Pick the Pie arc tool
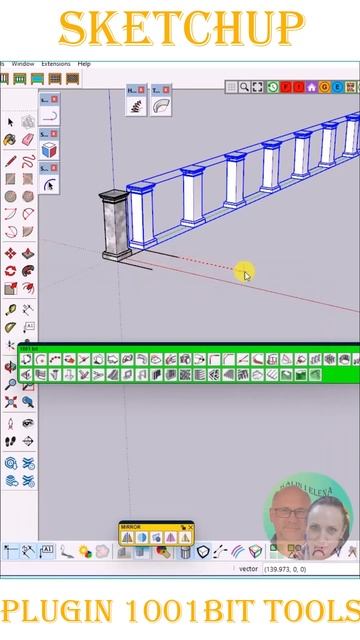Image resolution: width=360 pixels, height=640 pixels. (x=28, y=231)
